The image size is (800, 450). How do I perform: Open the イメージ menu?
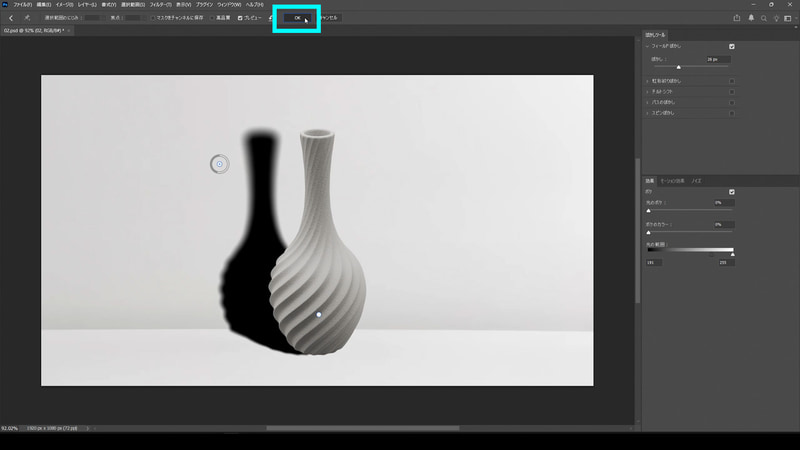coord(64,5)
